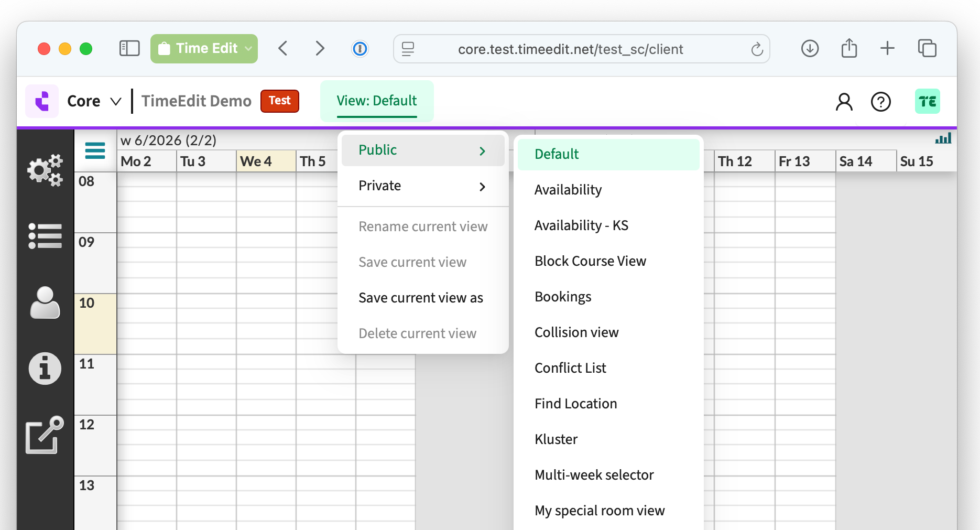The height and width of the screenshot is (530, 980).
Task: Open the info icon in left sidebar
Action: 45,369
